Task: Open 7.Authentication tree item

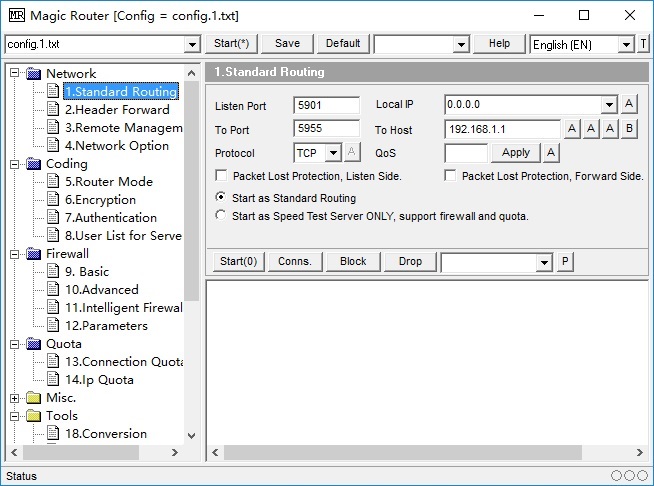Action: tap(111, 218)
